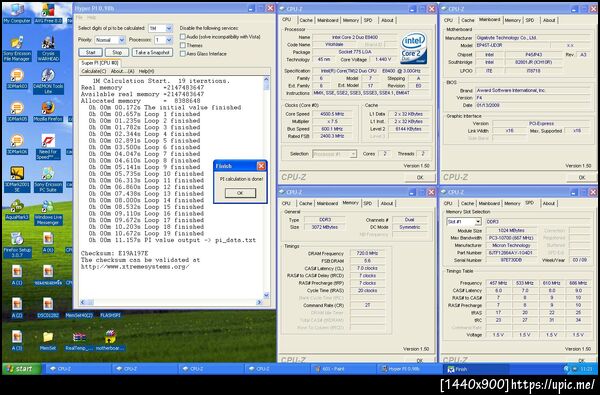Click Super PI output vertical scrollbar down arrow
Screen dimensions: 600x395
click(x=266, y=295)
